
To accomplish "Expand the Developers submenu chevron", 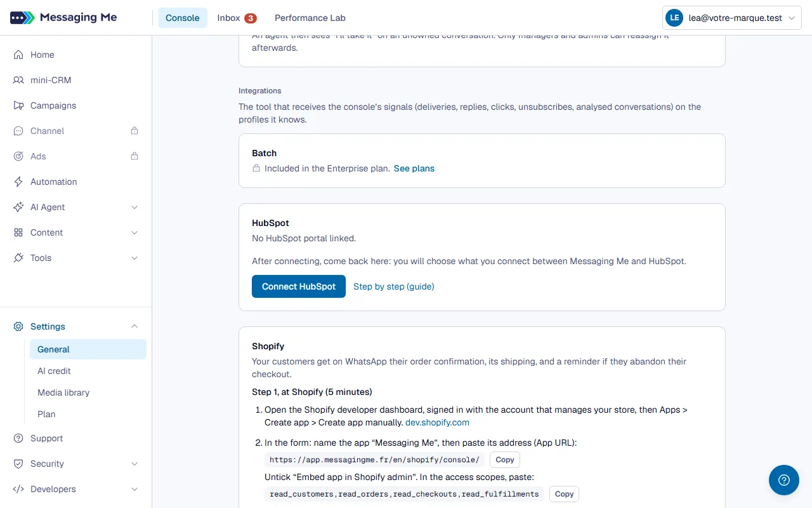I will tap(134, 489).
